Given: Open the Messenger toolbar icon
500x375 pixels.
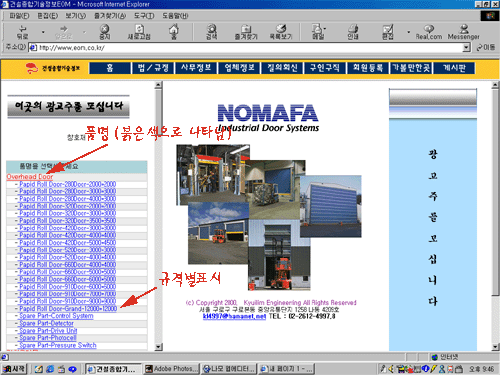Looking at the screenshot, I should (464, 32).
